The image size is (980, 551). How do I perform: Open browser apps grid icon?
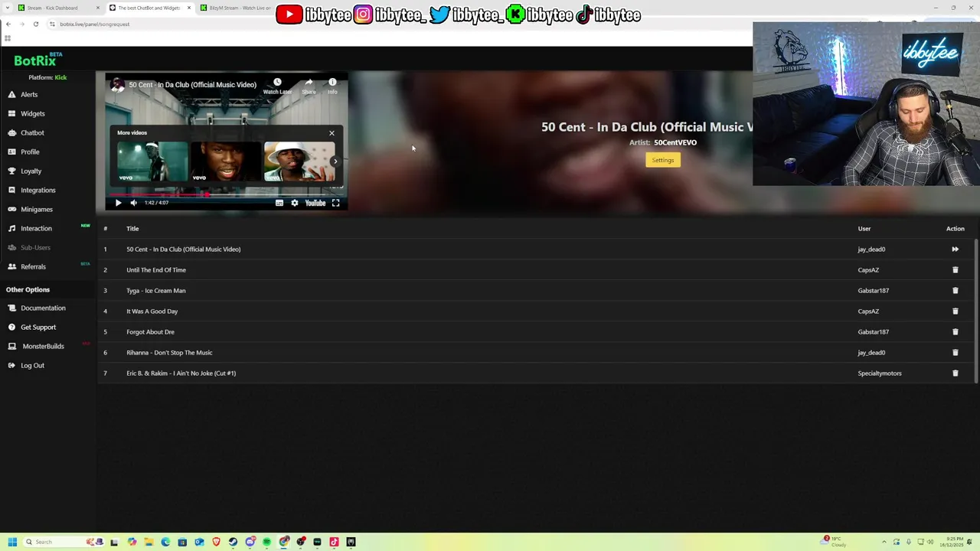(x=8, y=37)
